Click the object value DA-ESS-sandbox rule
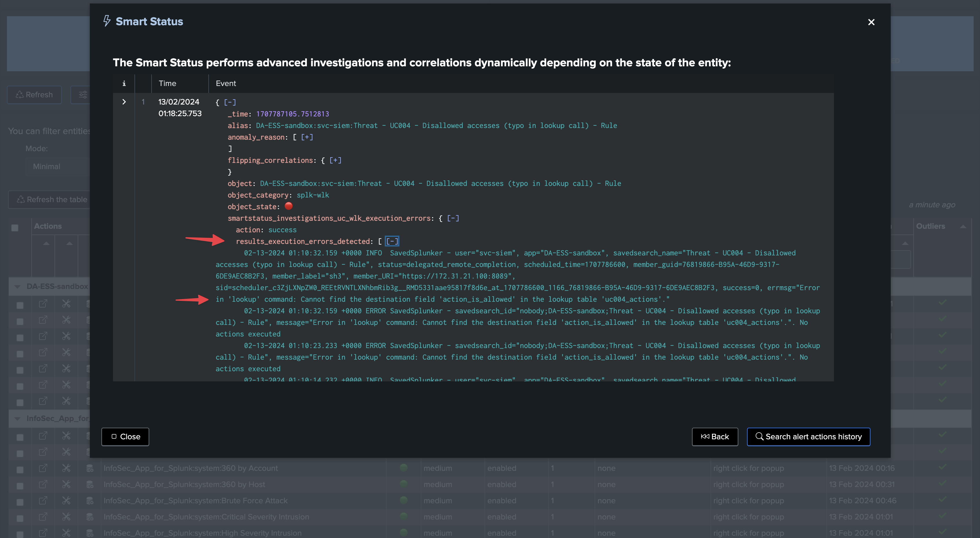Screen dimensions: 980x538 pyautogui.click(x=440, y=184)
